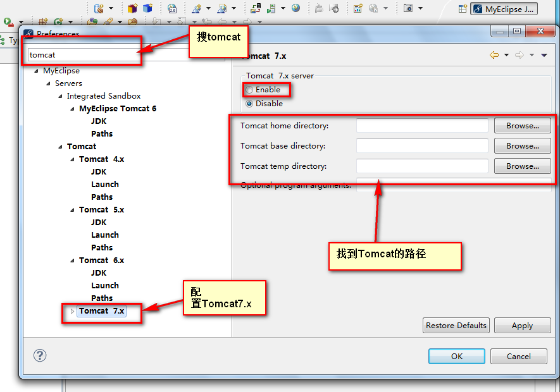Select Launch under Tomcat 4.x
Image resolution: width=560 pixels, height=392 pixels.
click(105, 184)
